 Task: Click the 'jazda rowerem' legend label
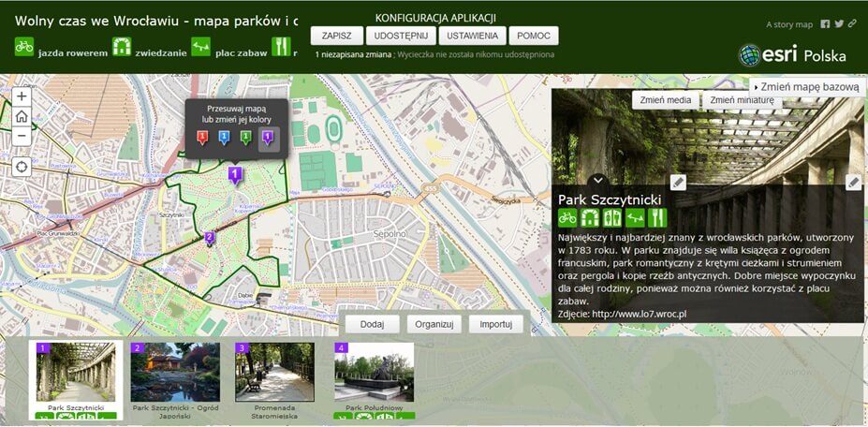coord(72,53)
